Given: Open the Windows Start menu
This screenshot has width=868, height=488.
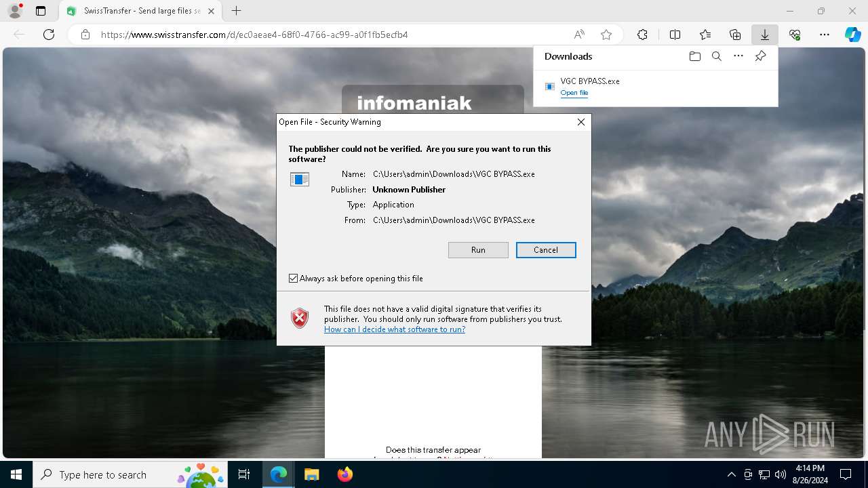Looking at the screenshot, I should pos(16,474).
